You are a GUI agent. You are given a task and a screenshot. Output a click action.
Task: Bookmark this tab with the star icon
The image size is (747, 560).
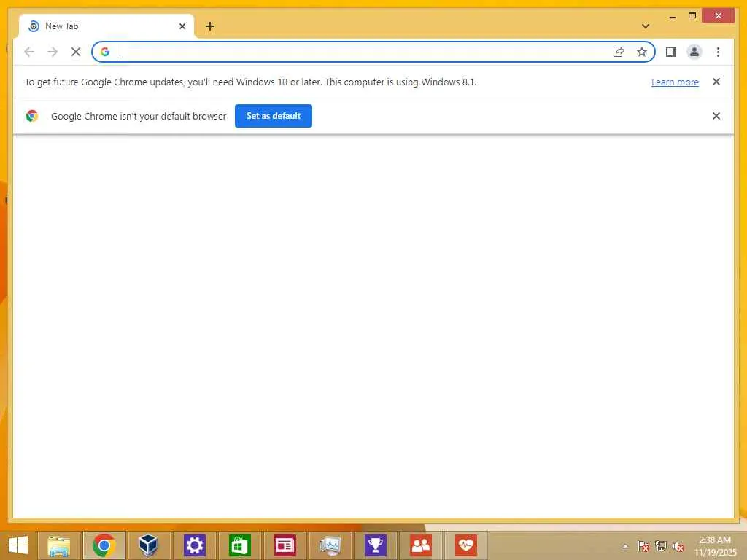[642, 52]
